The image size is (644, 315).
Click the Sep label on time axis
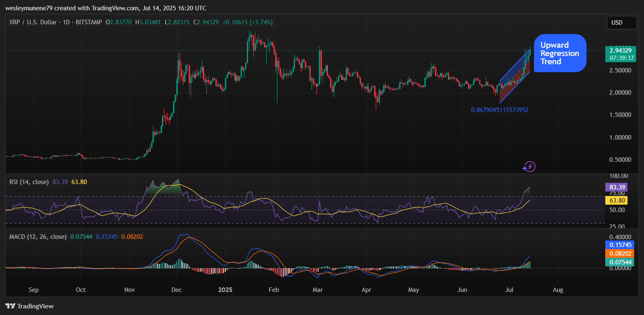coord(34,290)
